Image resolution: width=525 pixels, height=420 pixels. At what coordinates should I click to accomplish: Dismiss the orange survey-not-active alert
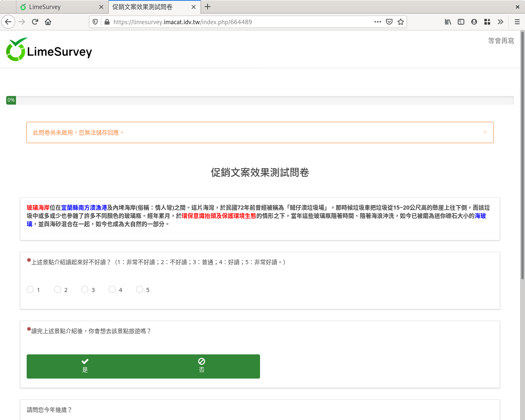pos(485,132)
